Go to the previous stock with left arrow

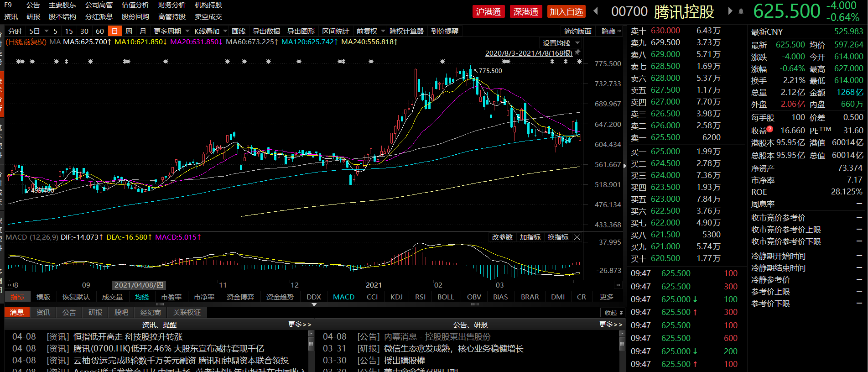click(596, 10)
